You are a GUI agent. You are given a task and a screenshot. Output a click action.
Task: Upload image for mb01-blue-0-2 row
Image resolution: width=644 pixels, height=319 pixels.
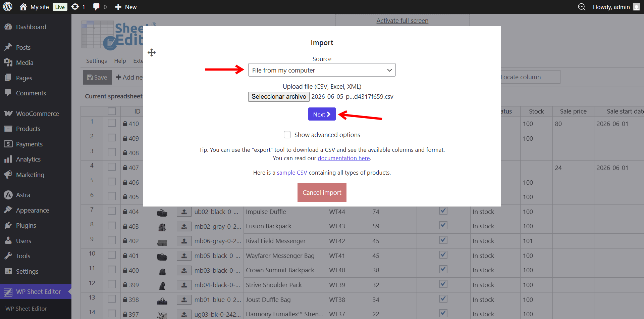[x=184, y=300]
